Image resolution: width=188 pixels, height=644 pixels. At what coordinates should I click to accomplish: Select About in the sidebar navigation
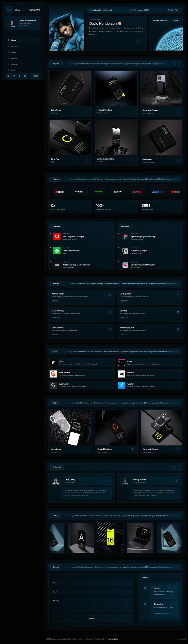14,52
